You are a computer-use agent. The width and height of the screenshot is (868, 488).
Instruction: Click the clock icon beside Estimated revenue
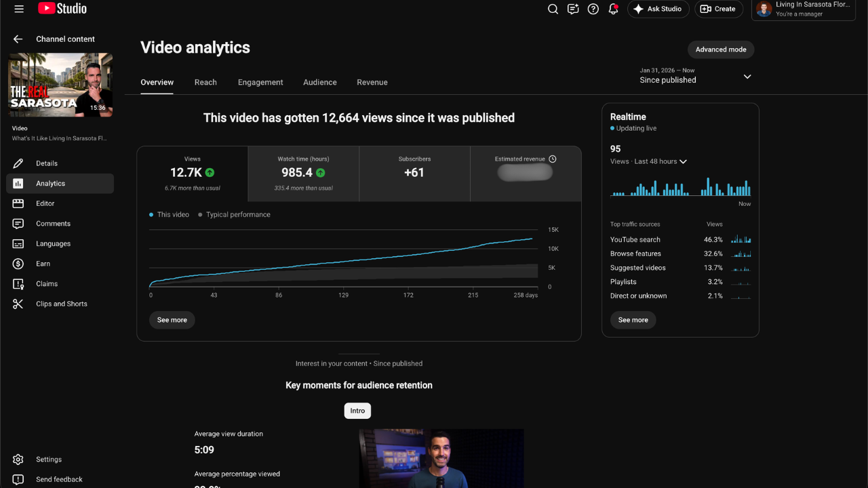pos(553,159)
